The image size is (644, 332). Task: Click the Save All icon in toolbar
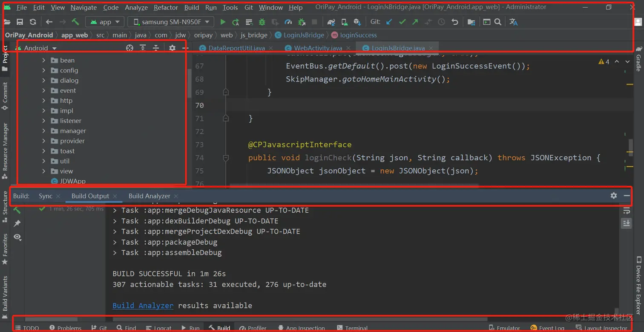pyautogui.click(x=20, y=22)
